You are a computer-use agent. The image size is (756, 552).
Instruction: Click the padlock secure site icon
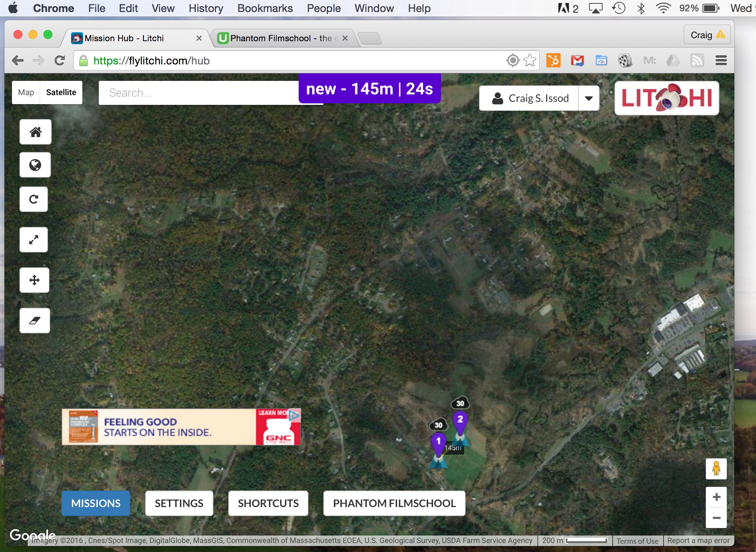click(83, 60)
